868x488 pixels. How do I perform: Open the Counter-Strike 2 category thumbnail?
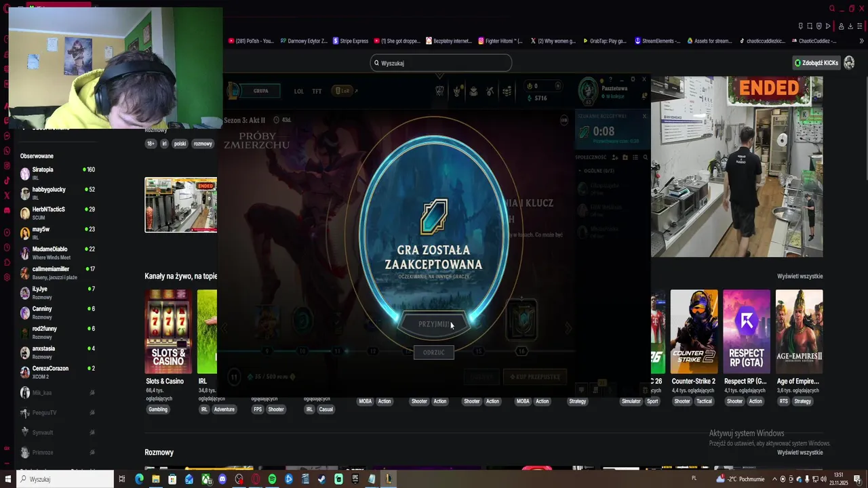click(x=694, y=331)
